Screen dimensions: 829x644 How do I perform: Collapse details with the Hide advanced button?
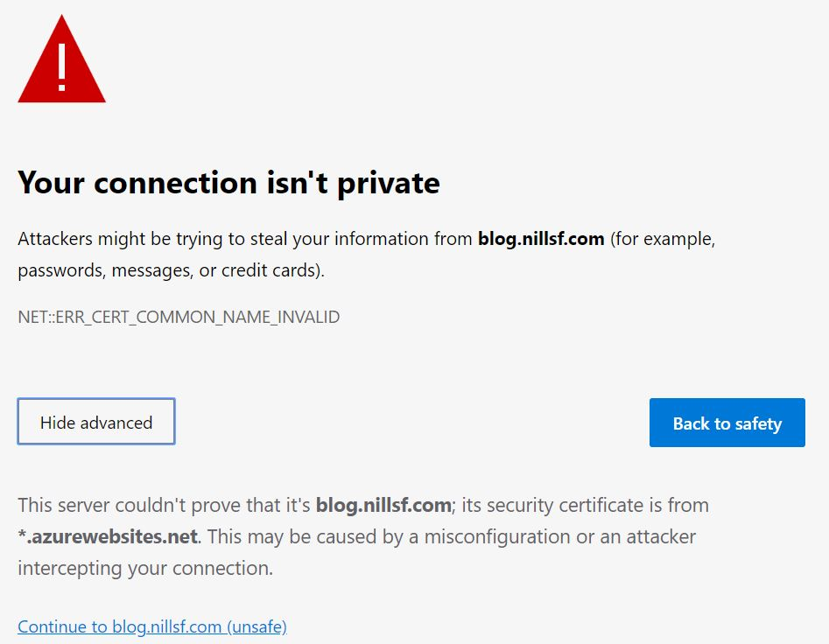tap(96, 422)
